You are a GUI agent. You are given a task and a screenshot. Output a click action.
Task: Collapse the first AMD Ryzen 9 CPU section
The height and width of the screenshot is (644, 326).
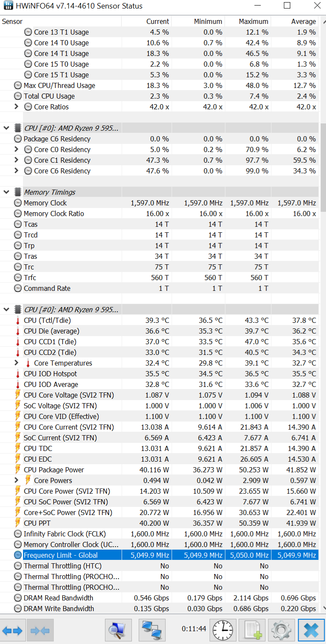(x=6, y=128)
